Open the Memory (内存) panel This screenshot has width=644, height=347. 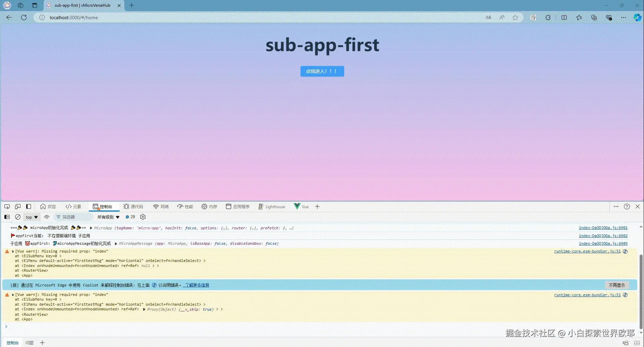tap(209, 206)
